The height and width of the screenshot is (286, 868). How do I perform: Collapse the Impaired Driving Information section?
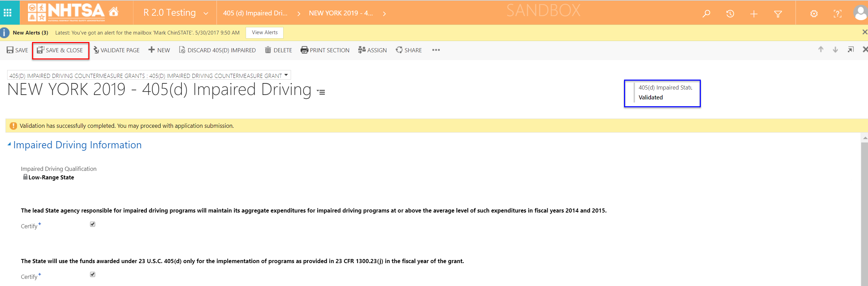9,145
